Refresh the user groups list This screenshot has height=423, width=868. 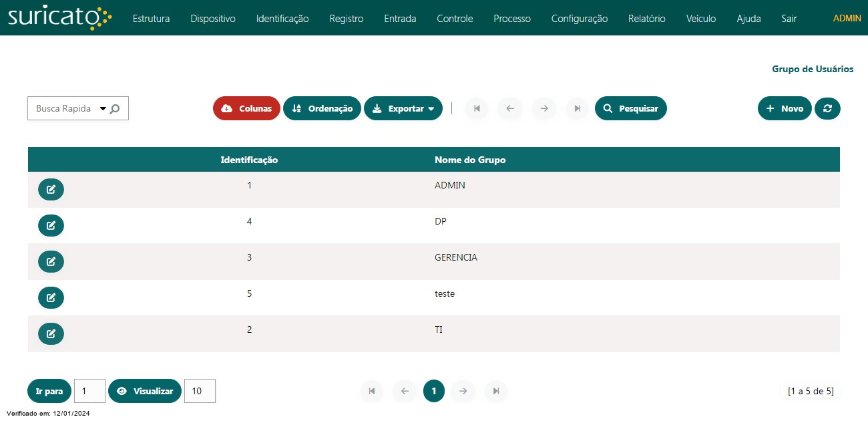click(827, 108)
